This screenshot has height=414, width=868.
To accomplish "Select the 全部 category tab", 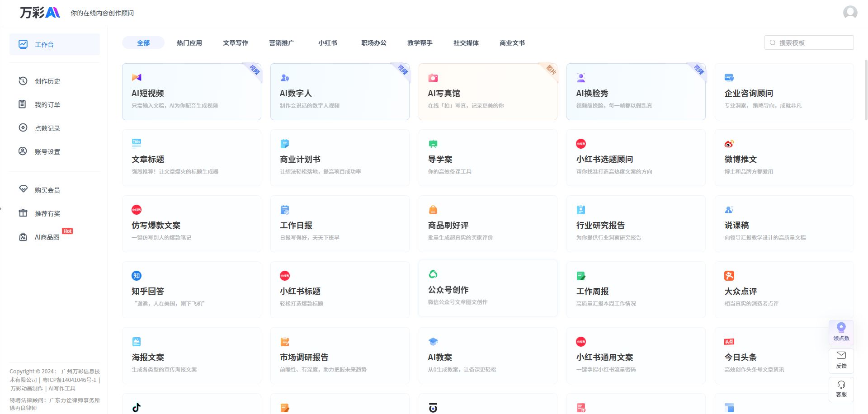I will coord(143,43).
